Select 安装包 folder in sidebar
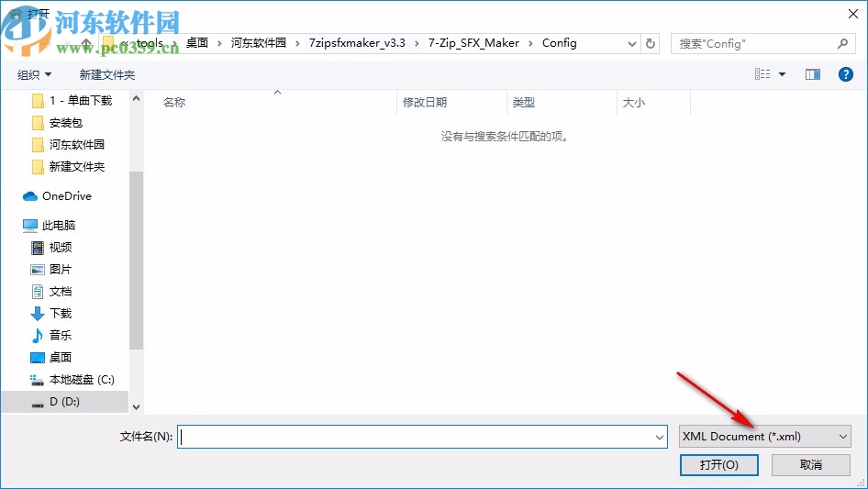 pyautogui.click(x=57, y=122)
